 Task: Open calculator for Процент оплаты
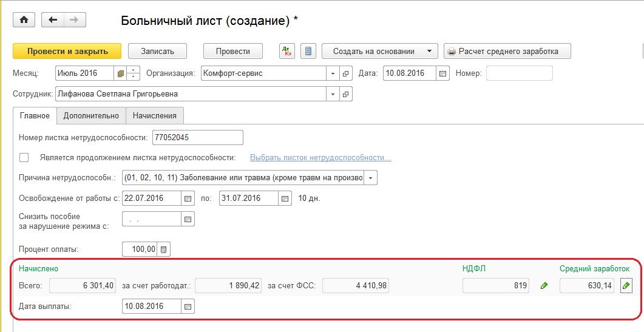[x=163, y=249]
